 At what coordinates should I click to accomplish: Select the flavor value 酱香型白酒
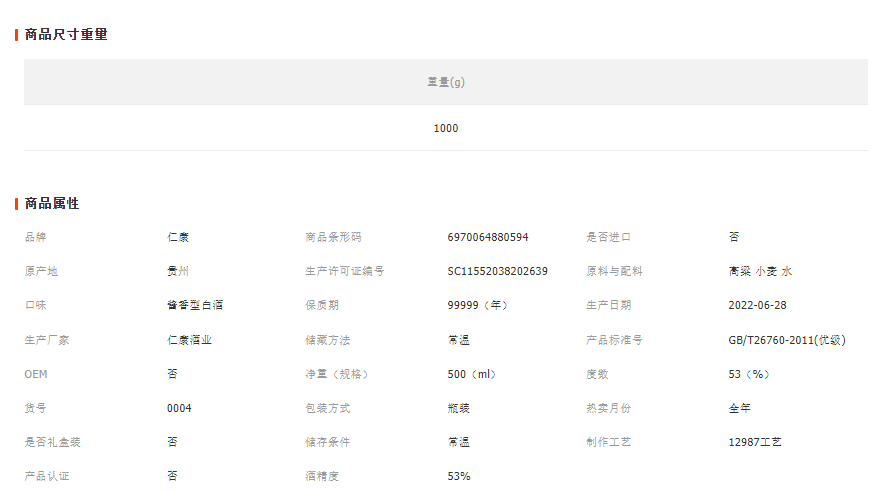(x=188, y=306)
